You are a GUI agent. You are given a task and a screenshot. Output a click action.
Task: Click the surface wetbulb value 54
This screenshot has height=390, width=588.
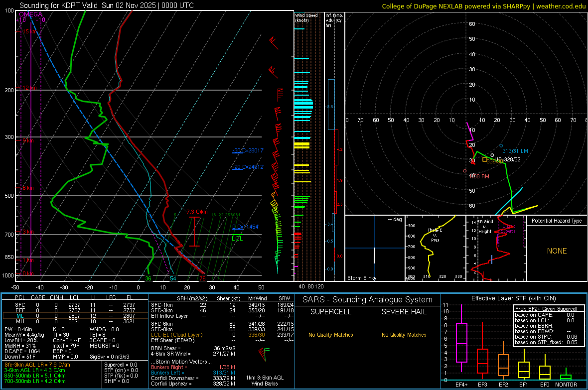(173, 278)
